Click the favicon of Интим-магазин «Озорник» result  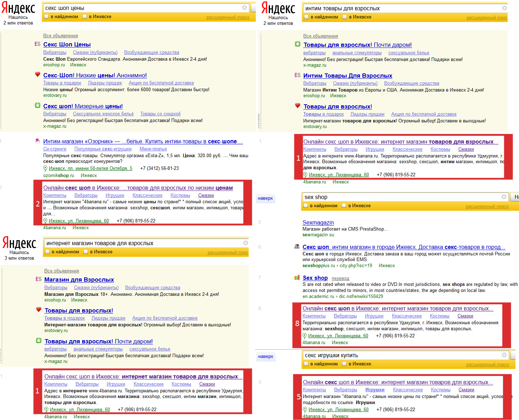38,141
